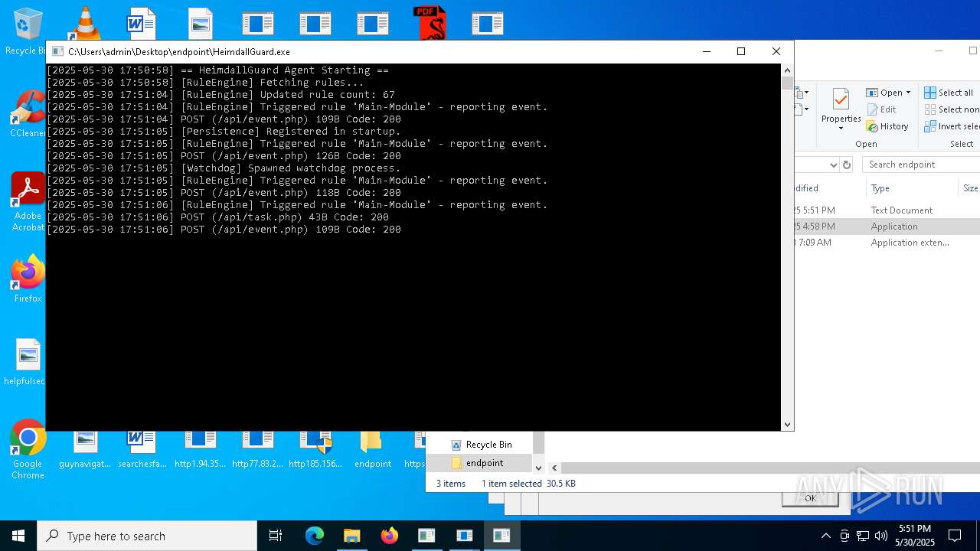The image size is (980, 551).
Task: Open Adobe Acrobat desktop shortcut
Action: [x=28, y=201]
